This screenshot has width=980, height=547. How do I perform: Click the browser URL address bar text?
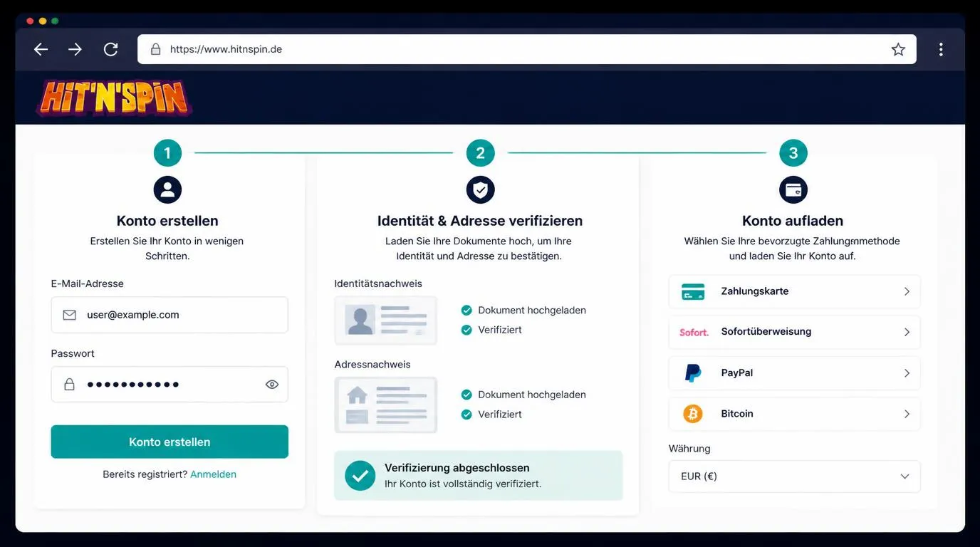coord(226,49)
